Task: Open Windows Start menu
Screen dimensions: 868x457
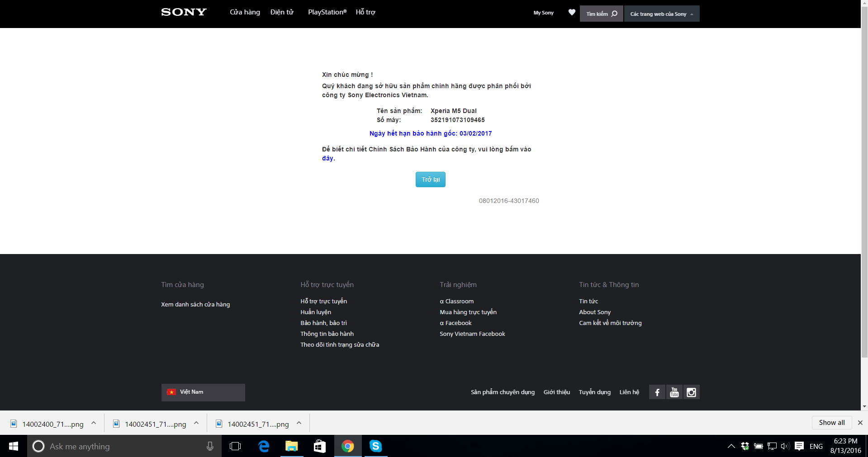Action: (14, 446)
